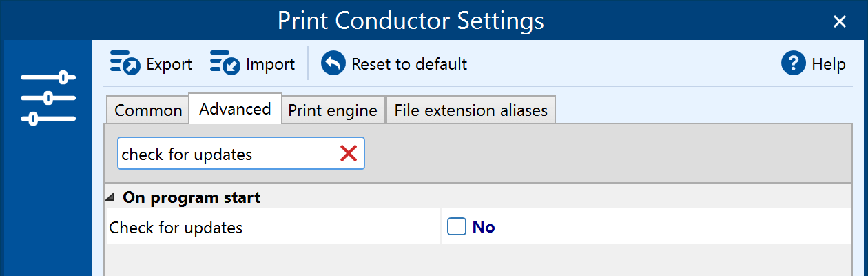Viewport: 868px width, 276px height.
Task: Open the Print engine tab
Action: click(333, 110)
